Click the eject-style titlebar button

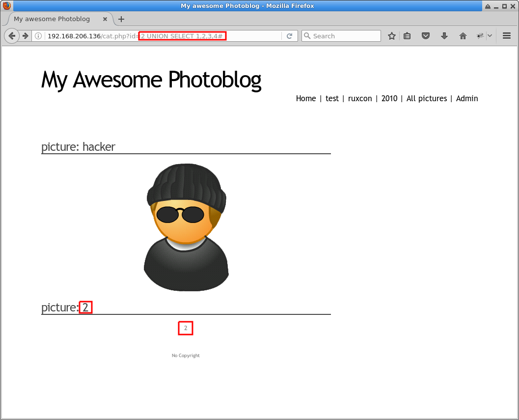click(488, 6)
